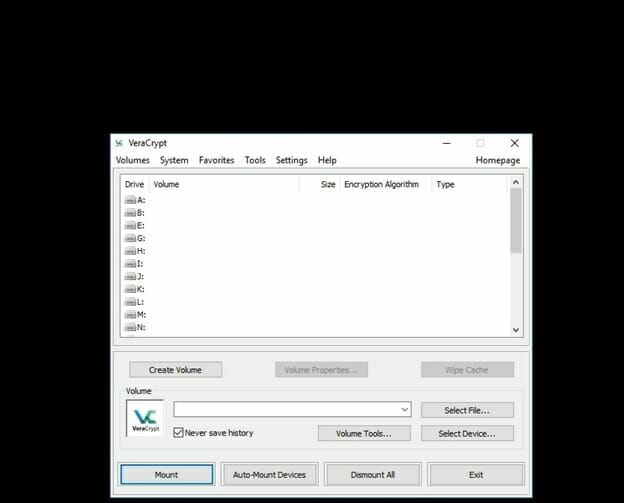Select drive H: icon in list
Screen dimensions: 624x503
(x=130, y=251)
